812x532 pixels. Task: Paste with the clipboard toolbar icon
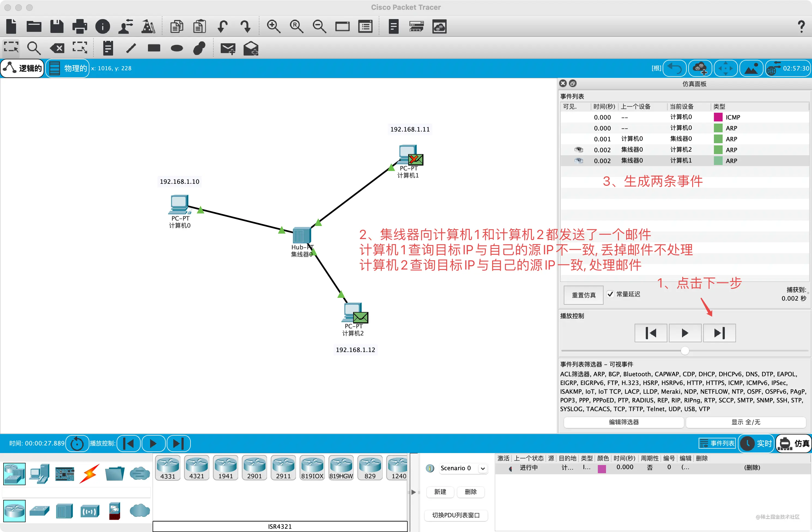click(199, 26)
